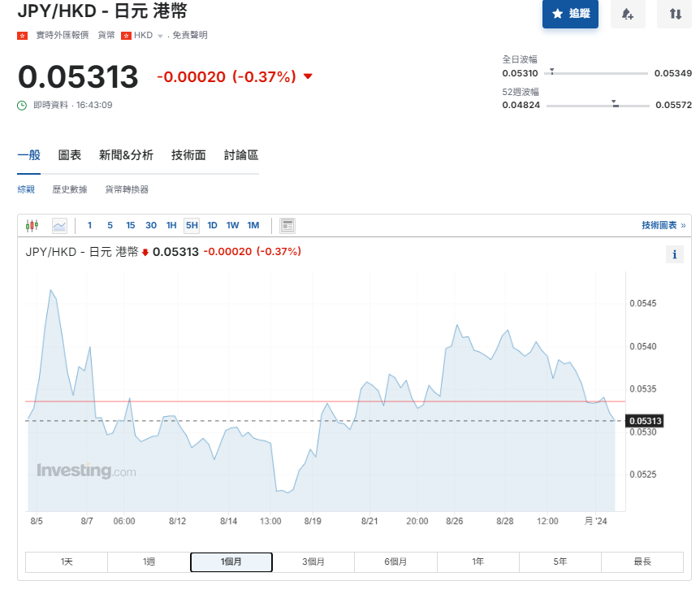The image size is (700, 607).
Task: Click the news overlay icon in chart toolbar
Action: click(x=287, y=225)
